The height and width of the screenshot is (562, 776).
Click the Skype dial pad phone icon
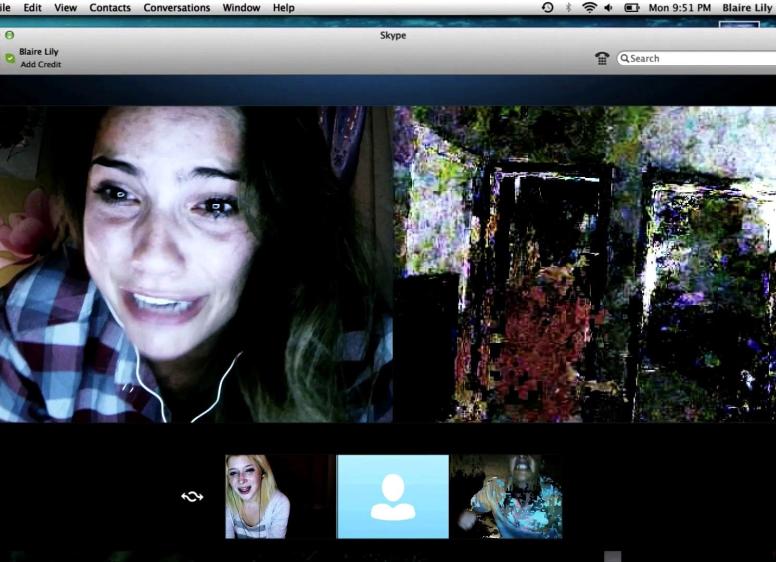(602, 58)
